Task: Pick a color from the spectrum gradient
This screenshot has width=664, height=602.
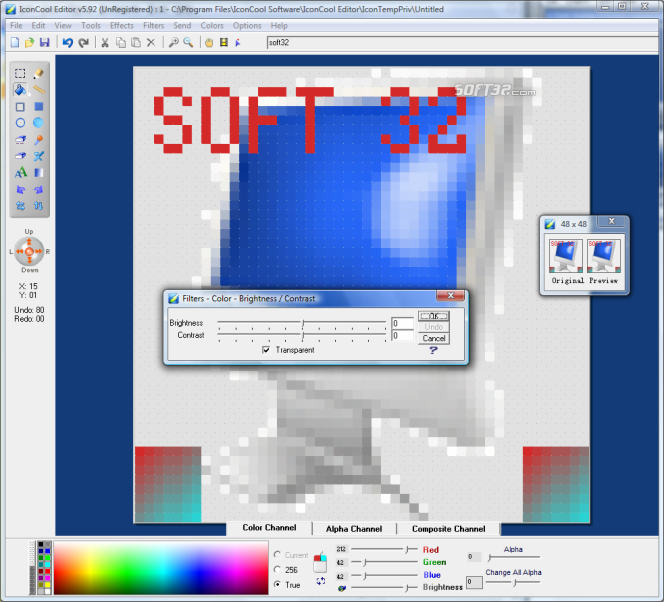Action: pyautogui.click(x=161, y=568)
